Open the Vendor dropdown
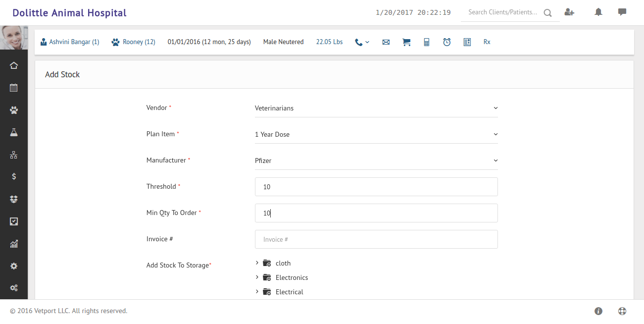 [x=376, y=108]
